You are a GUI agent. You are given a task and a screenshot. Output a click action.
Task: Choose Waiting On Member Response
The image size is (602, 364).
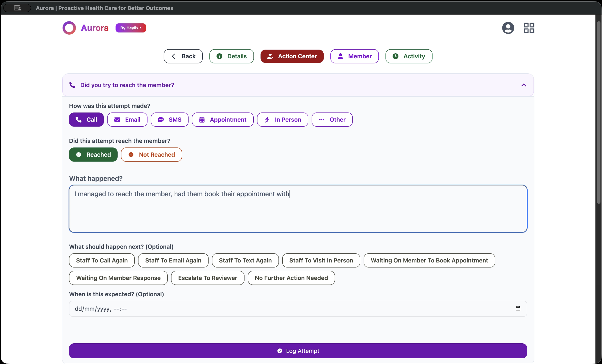[x=118, y=278]
